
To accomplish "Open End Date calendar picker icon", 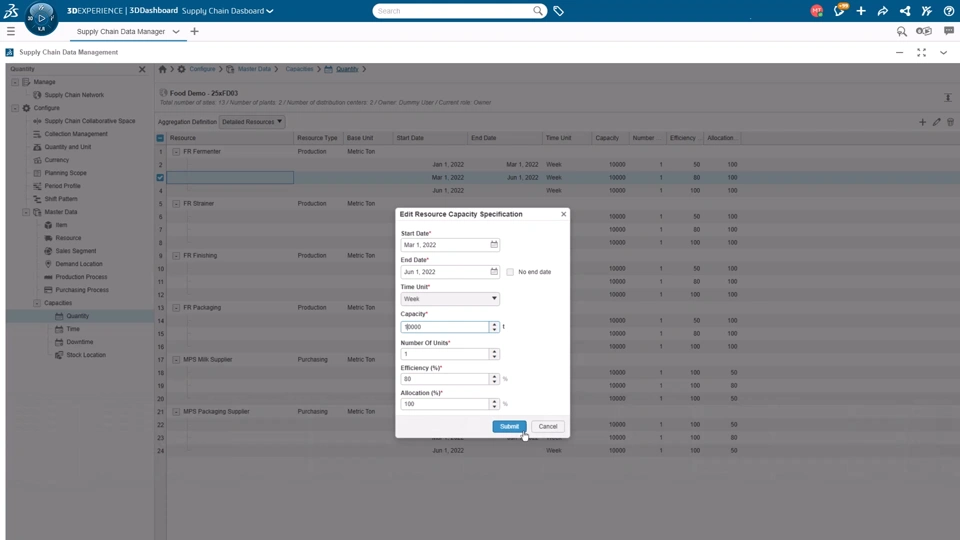I will [494, 271].
